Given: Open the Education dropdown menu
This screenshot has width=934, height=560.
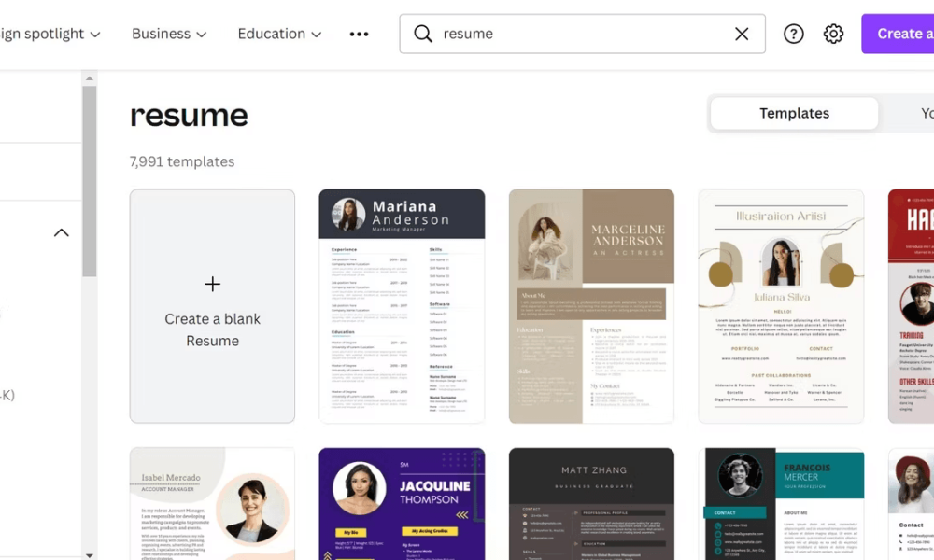Looking at the screenshot, I should [x=279, y=34].
